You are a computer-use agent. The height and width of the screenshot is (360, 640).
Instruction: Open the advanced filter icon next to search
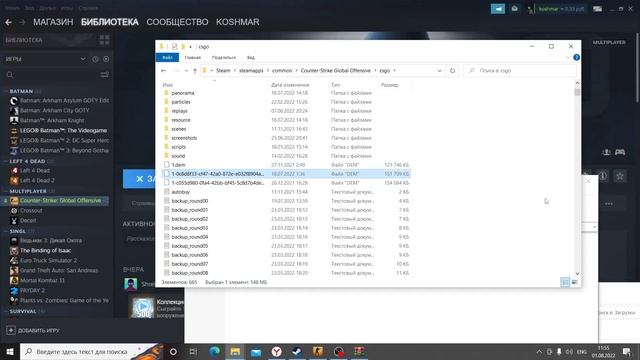(104, 75)
